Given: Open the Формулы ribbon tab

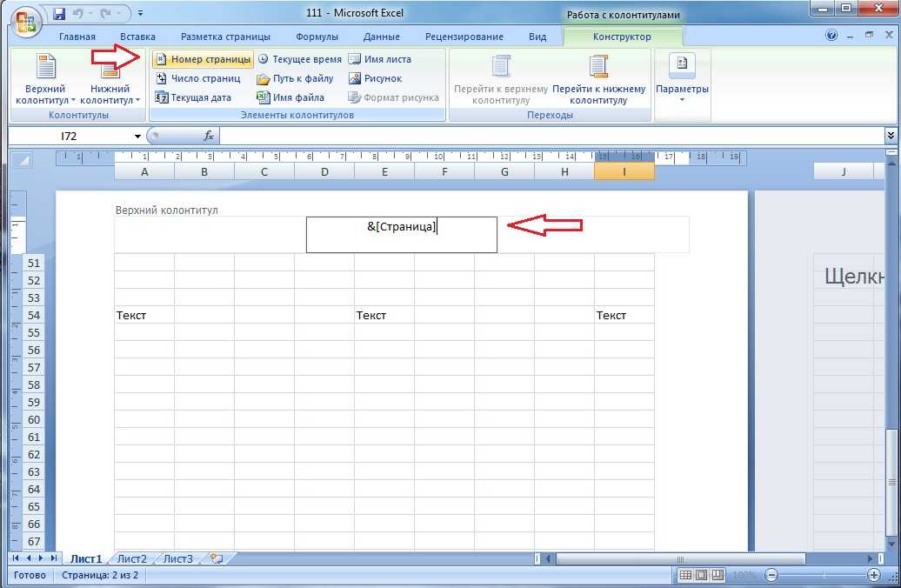Looking at the screenshot, I should click(x=317, y=37).
